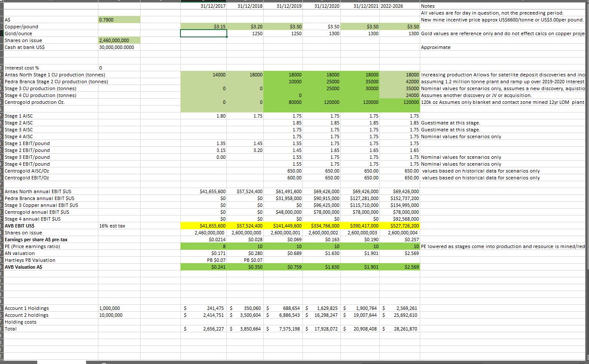Select Account 2 holdings 10,000,000 cell
Viewport: 589px width, 364px height.
click(x=119, y=315)
